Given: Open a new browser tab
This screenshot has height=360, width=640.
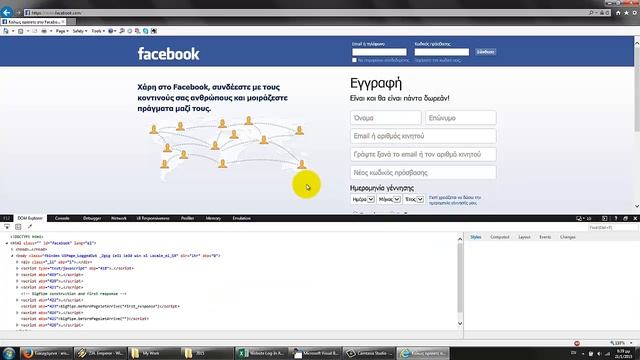Looking at the screenshot, I should (x=71, y=22).
